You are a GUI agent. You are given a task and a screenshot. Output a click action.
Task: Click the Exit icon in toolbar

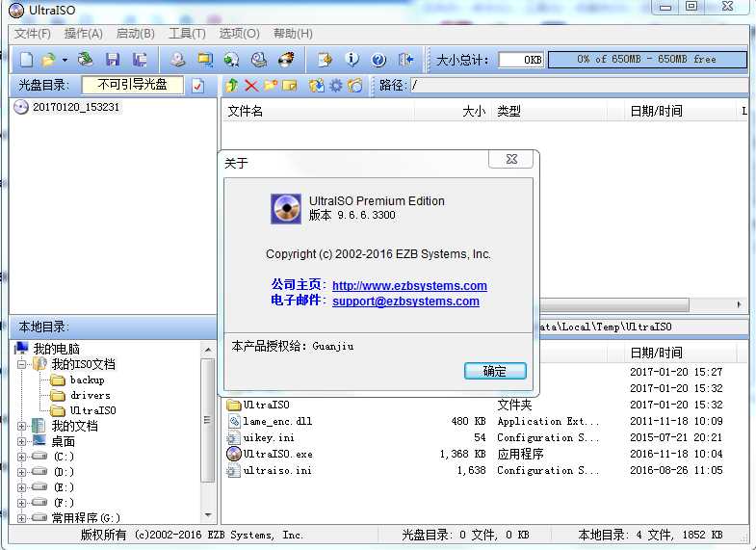click(x=406, y=60)
